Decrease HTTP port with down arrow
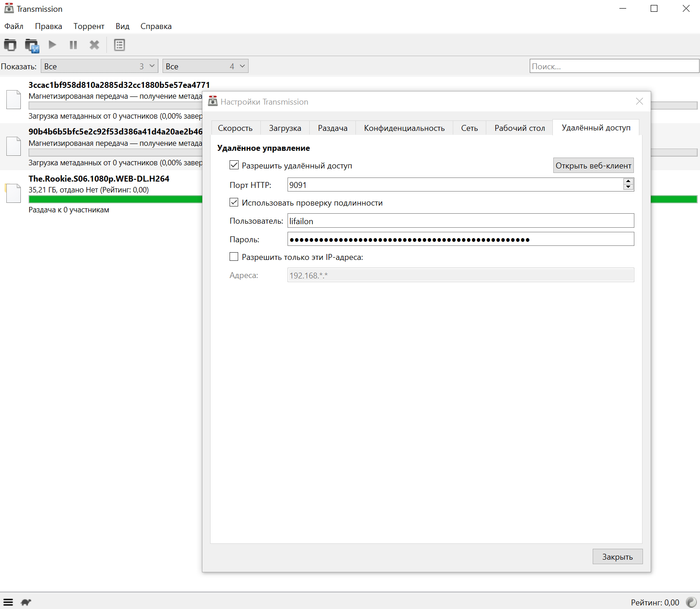Screen dimensions: 700x609 [x=628, y=187]
